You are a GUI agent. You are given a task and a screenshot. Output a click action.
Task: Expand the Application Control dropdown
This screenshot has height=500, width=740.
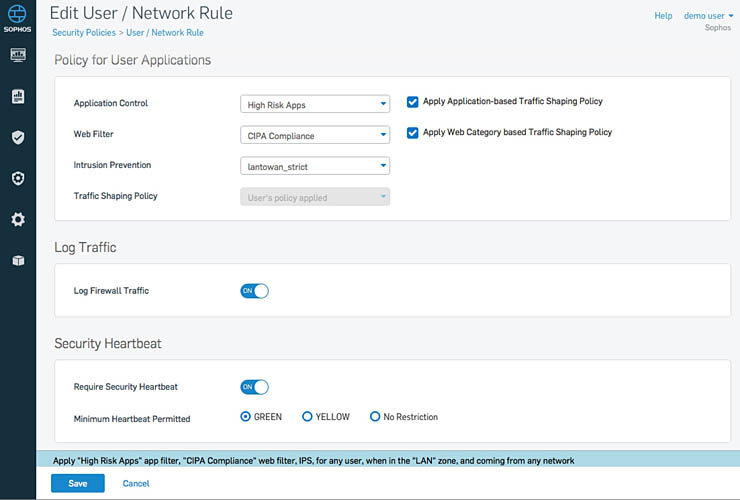(x=315, y=104)
